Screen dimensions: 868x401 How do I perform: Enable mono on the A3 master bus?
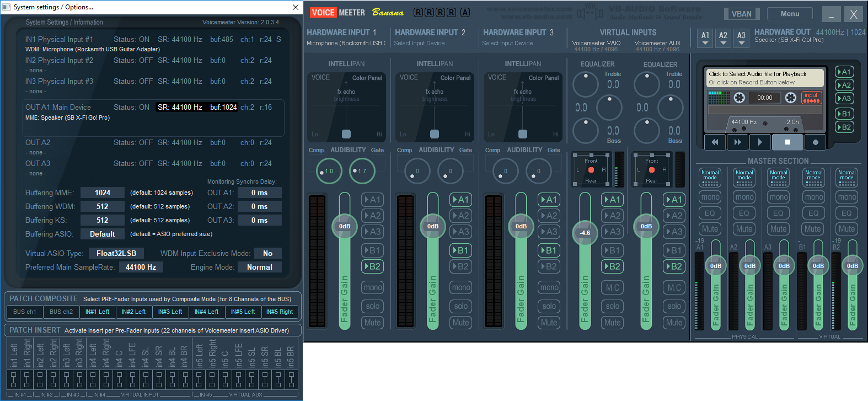[x=779, y=197]
